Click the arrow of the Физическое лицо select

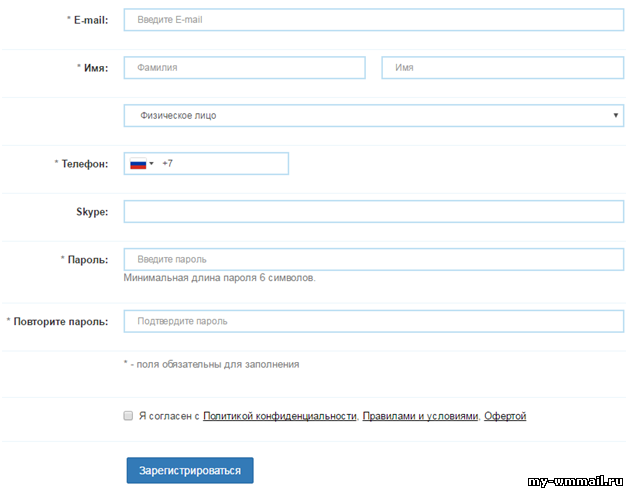[x=616, y=115]
